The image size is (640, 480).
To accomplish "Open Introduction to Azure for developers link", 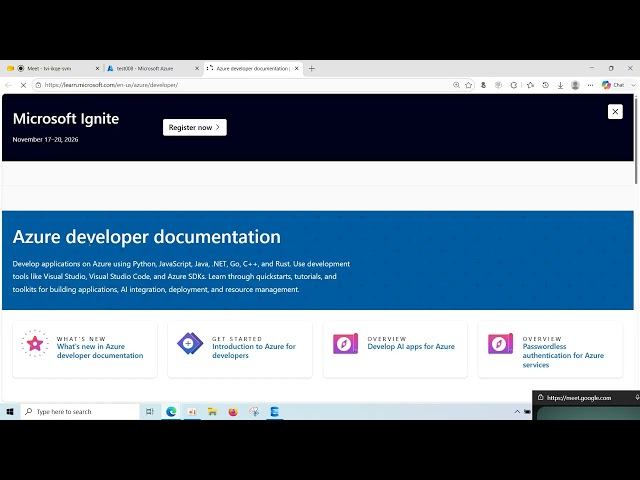I will point(254,351).
